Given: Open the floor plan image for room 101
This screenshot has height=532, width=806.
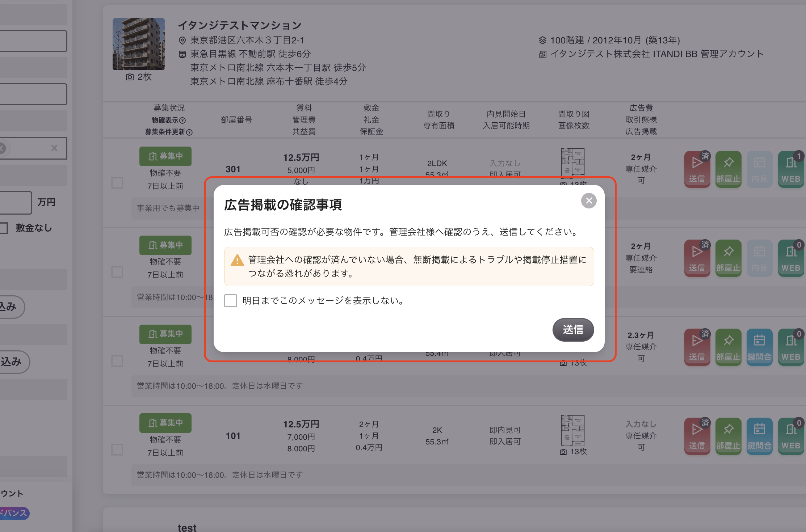Looking at the screenshot, I should (x=572, y=430).
